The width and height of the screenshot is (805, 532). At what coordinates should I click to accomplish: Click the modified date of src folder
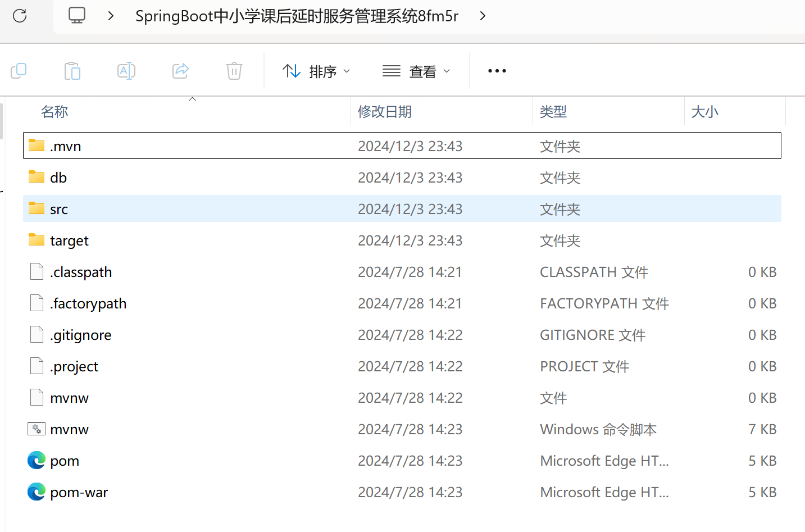tap(410, 210)
